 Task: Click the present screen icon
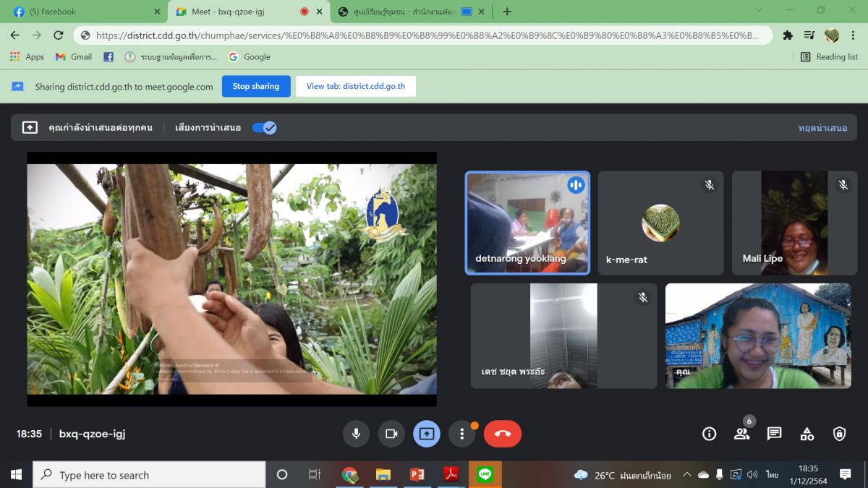(427, 434)
